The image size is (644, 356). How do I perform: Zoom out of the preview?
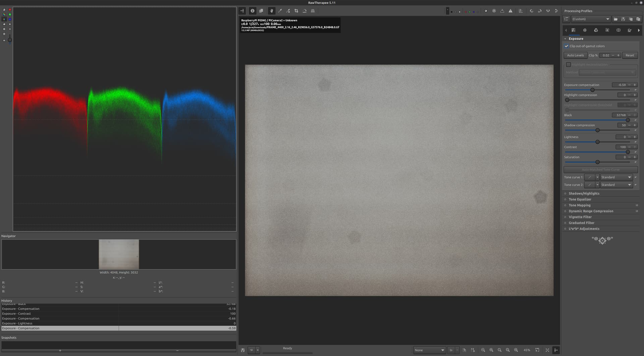pos(483,350)
